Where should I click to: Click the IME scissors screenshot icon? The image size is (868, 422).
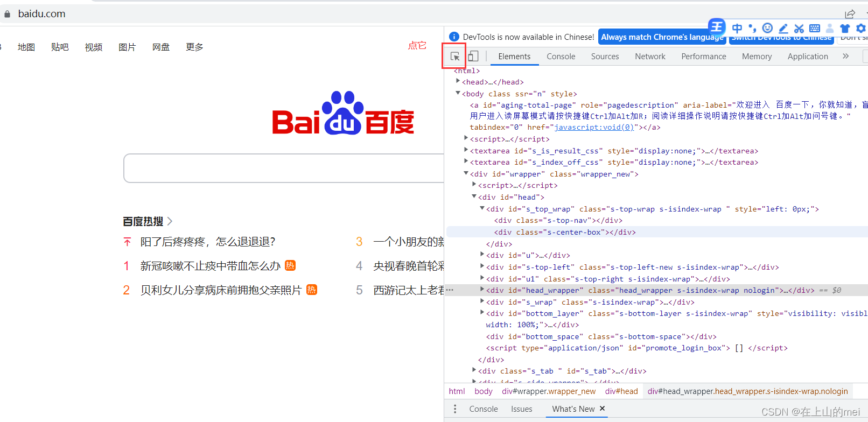point(799,28)
